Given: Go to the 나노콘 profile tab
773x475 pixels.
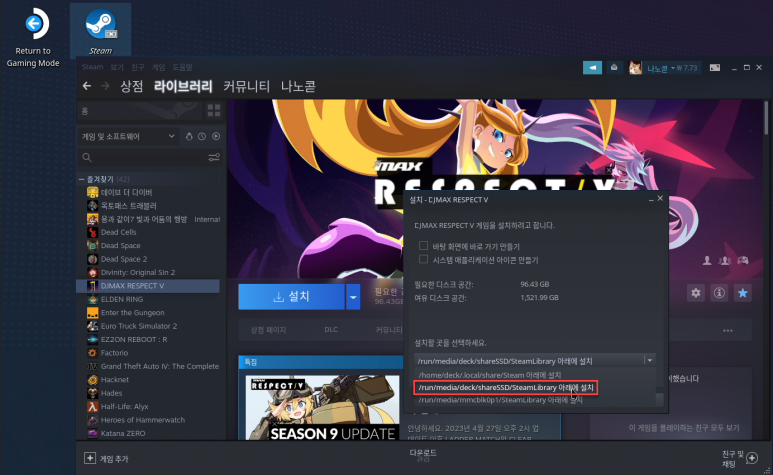Looking at the screenshot, I should [x=298, y=86].
